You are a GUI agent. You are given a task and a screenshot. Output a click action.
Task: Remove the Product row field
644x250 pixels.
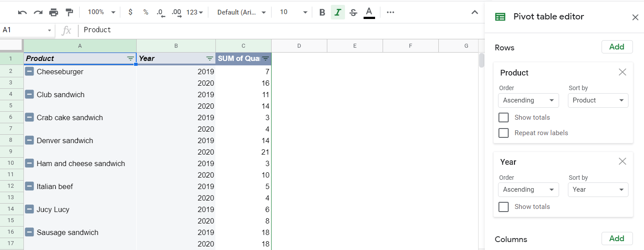(622, 72)
